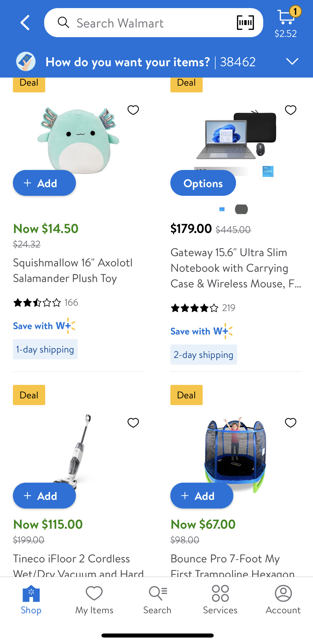The image size is (313, 644).
Task: Select the gray notebook color swatch
Action: 241,209
